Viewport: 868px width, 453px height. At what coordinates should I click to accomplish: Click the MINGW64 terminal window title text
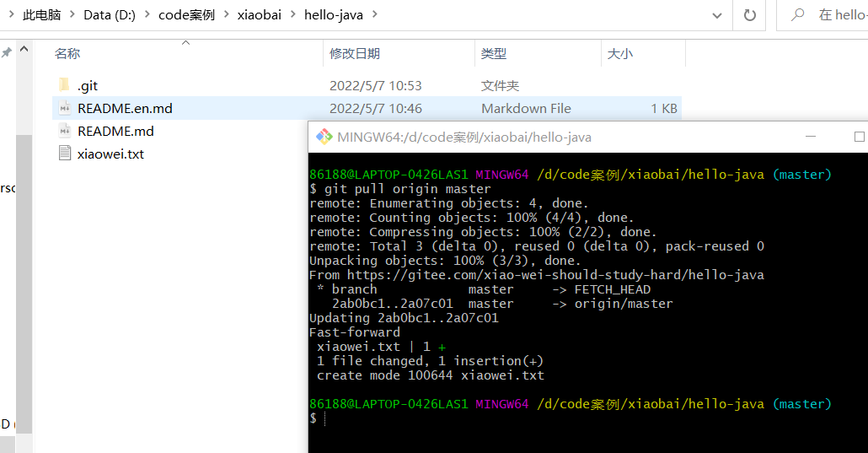click(x=463, y=137)
